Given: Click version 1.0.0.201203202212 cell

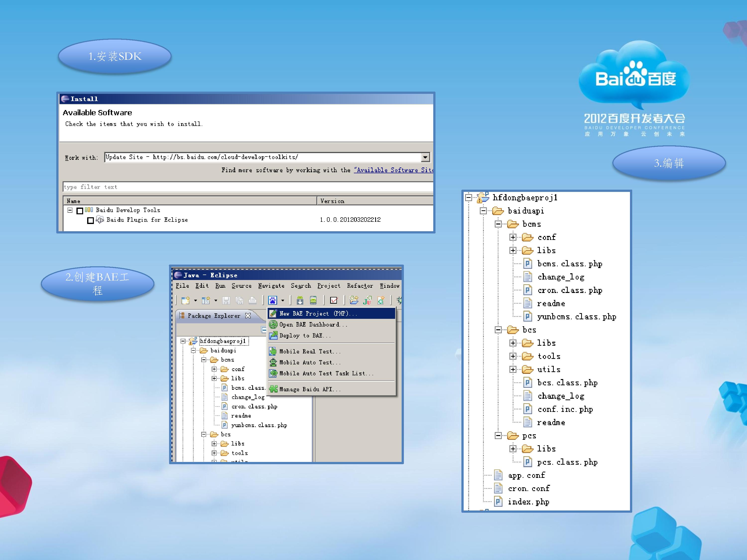Looking at the screenshot, I should click(350, 220).
